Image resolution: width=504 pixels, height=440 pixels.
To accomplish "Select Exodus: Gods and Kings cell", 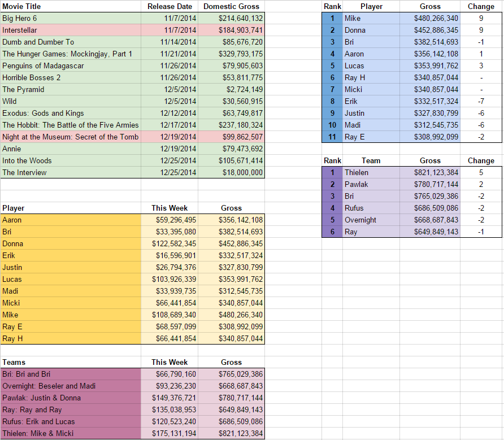I will coord(71,114).
